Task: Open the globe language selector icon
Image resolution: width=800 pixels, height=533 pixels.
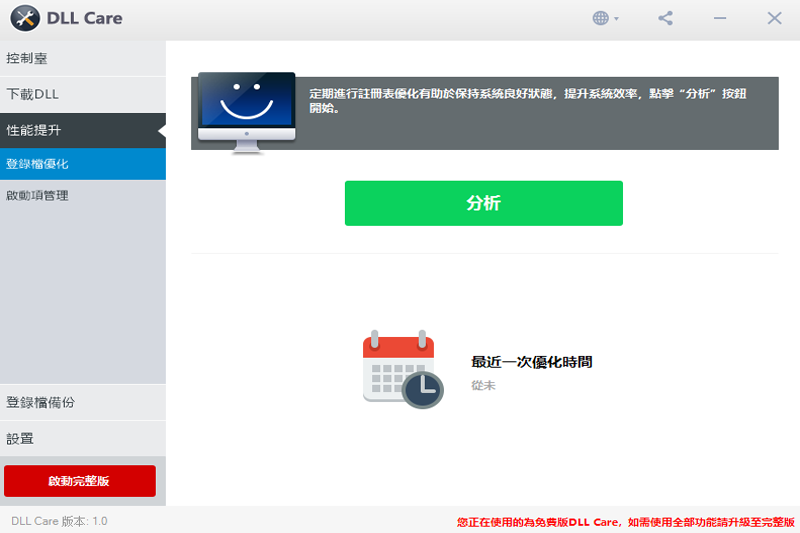Action: tap(601, 18)
